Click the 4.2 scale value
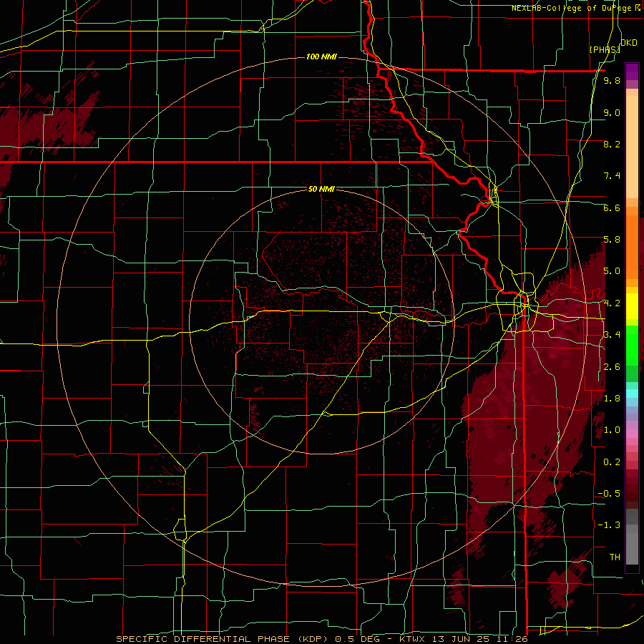The height and width of the screenshot is (644, 644). click(x=612, y=303)
